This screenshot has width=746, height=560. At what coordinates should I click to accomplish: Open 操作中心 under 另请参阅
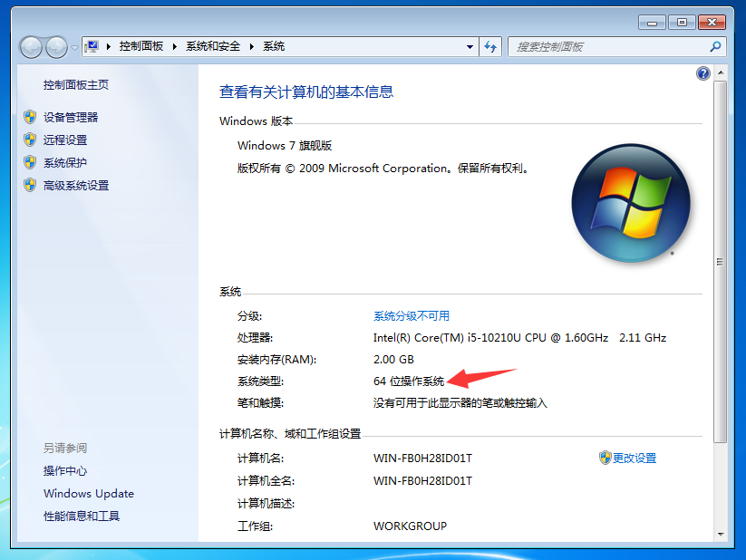[65, 471]
